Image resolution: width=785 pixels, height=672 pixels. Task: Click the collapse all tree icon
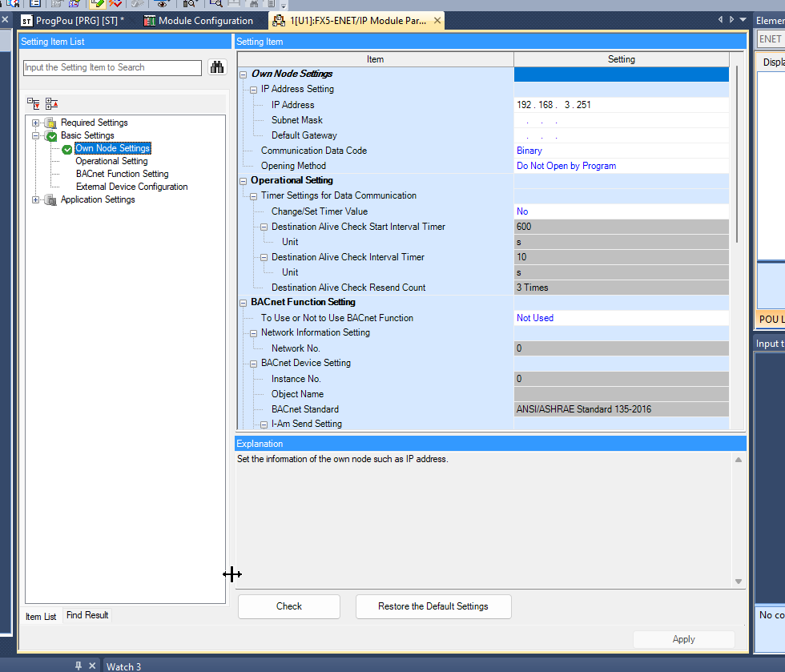pyautogui.click(x=51, y=103)
